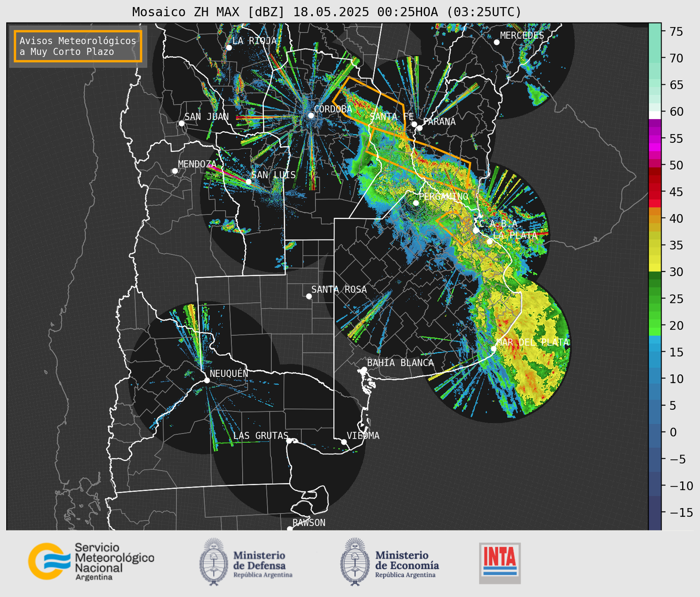Click the SANTA ROSA label text
The image size is (700, 597).
point(339,289)
